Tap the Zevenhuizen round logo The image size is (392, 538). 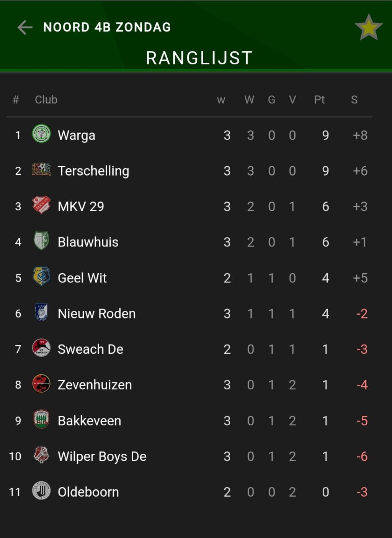41,384
